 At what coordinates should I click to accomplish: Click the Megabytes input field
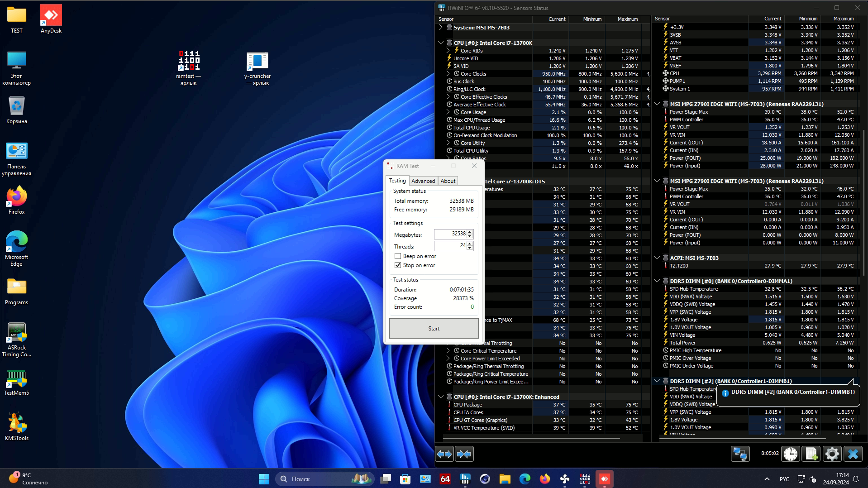(x=450, y=234)
